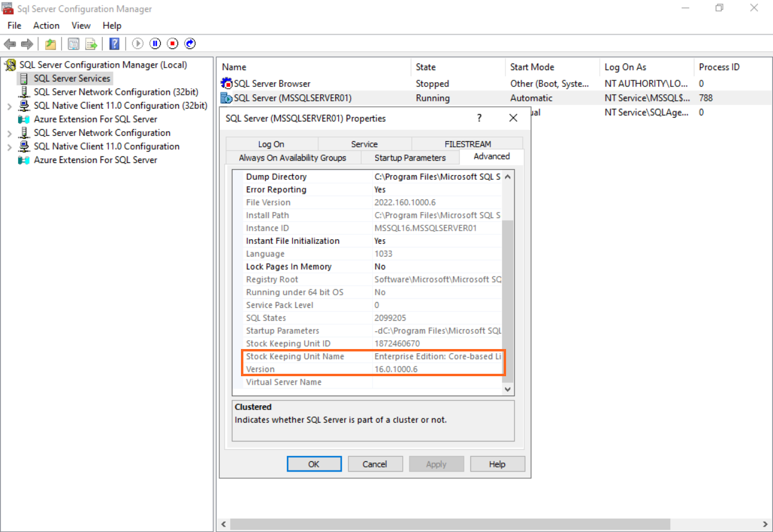Select the Error Reporting property name

point(276,190)
